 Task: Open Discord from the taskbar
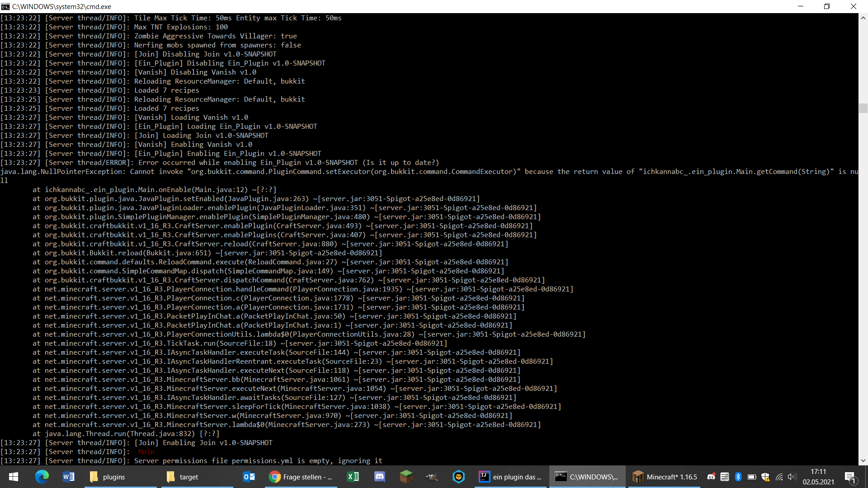[380, 477]
